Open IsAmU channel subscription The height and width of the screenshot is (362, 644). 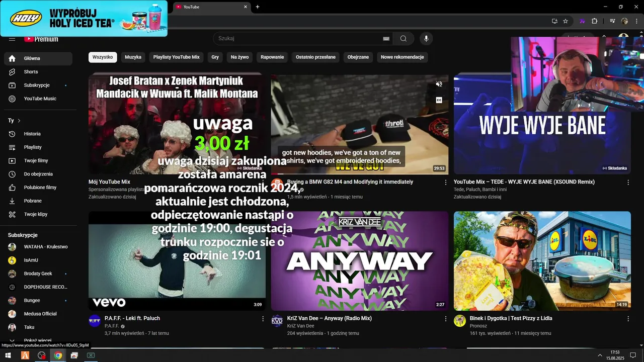coord(38,260)
